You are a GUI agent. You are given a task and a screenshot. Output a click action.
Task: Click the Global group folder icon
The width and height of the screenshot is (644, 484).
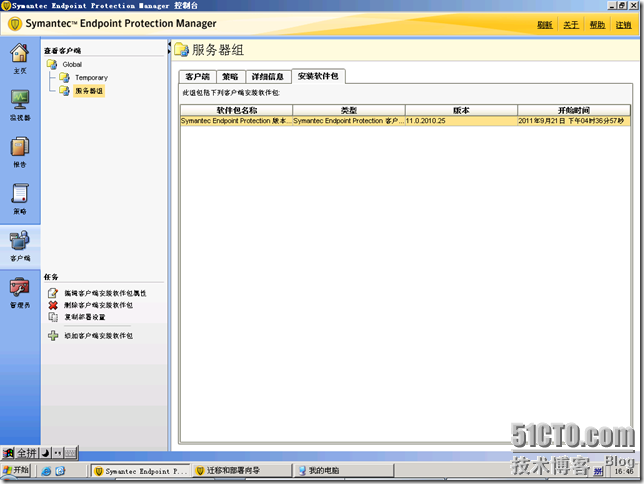pos(52,64)
